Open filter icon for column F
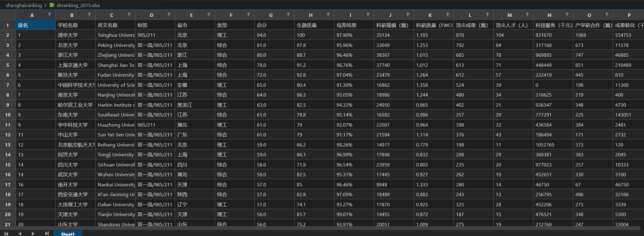Image resolution: width=644 pixels, height=236 pixels. click(249, 15)
